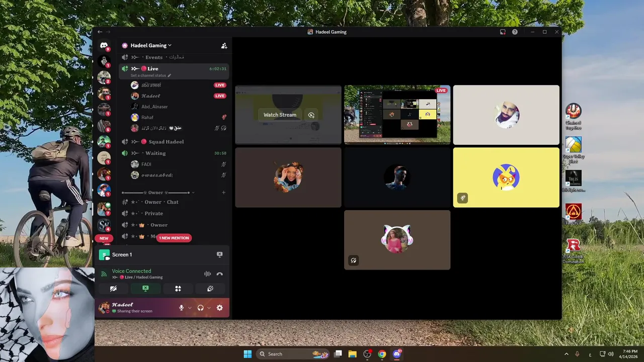Open the Private voice channel
The height and width of the screenshot is (362, 644).
(174, 213)
